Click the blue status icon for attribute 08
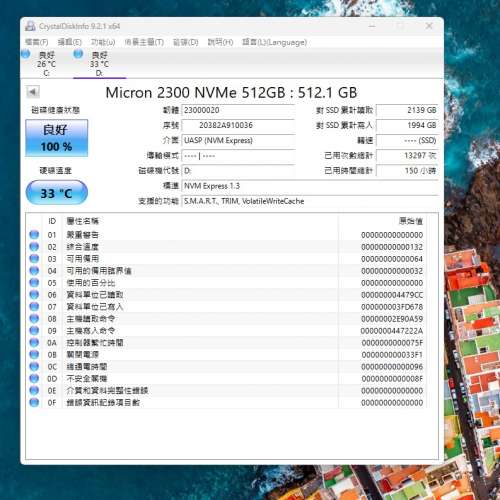 34,319
